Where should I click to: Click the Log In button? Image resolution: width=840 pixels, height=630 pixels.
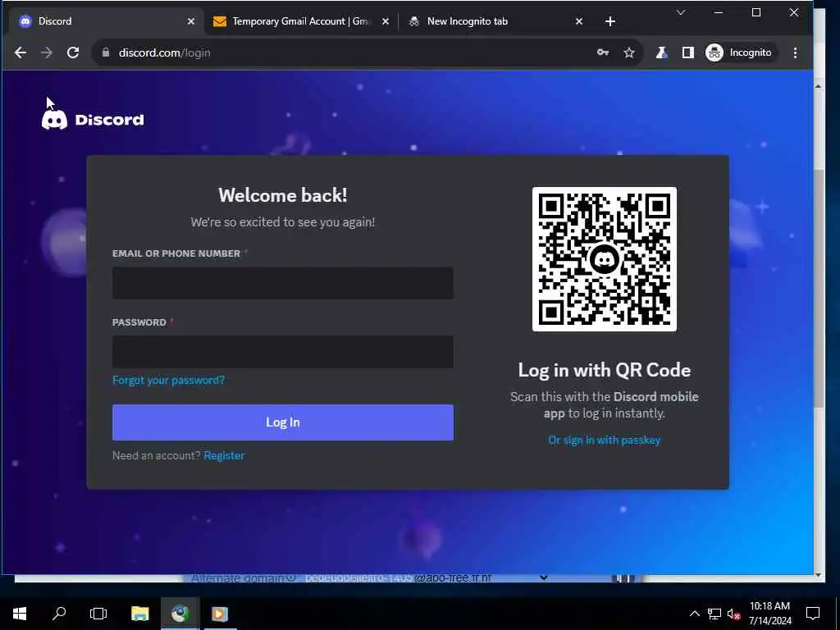283,422
